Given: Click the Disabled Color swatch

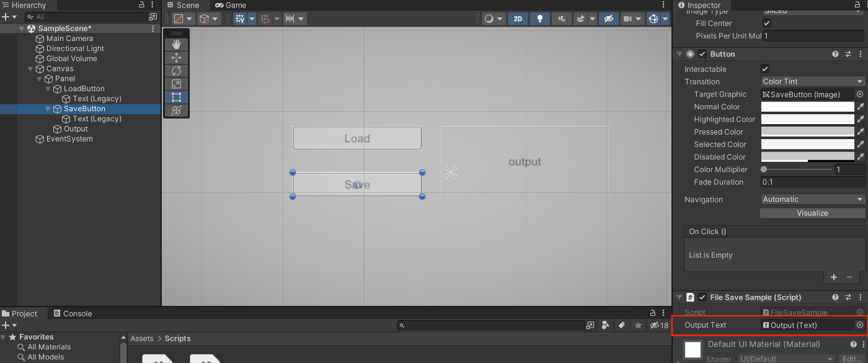Looking at the screenshot, I should [807, 157].
